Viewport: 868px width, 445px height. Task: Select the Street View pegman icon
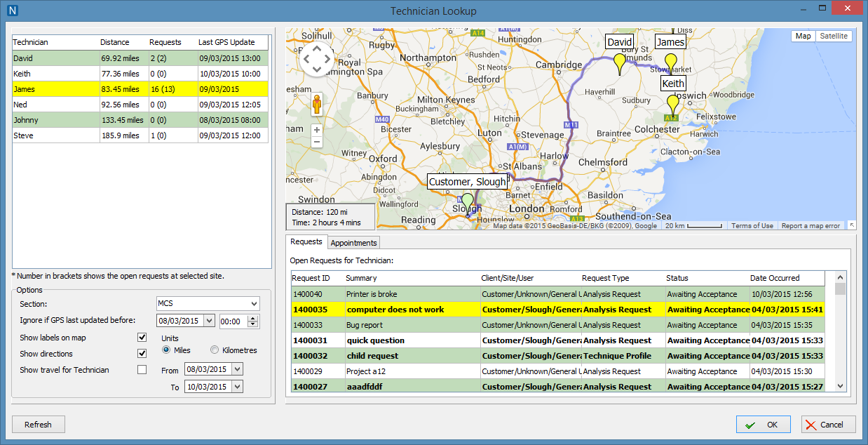(x=317, y=105)
